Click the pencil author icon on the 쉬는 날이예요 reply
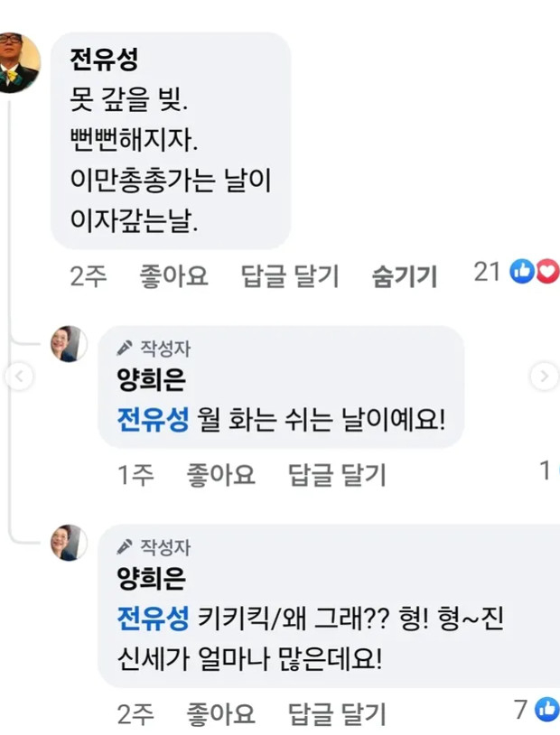The width and height of the screenshot is (560, 735). click(x=126, y=349)
